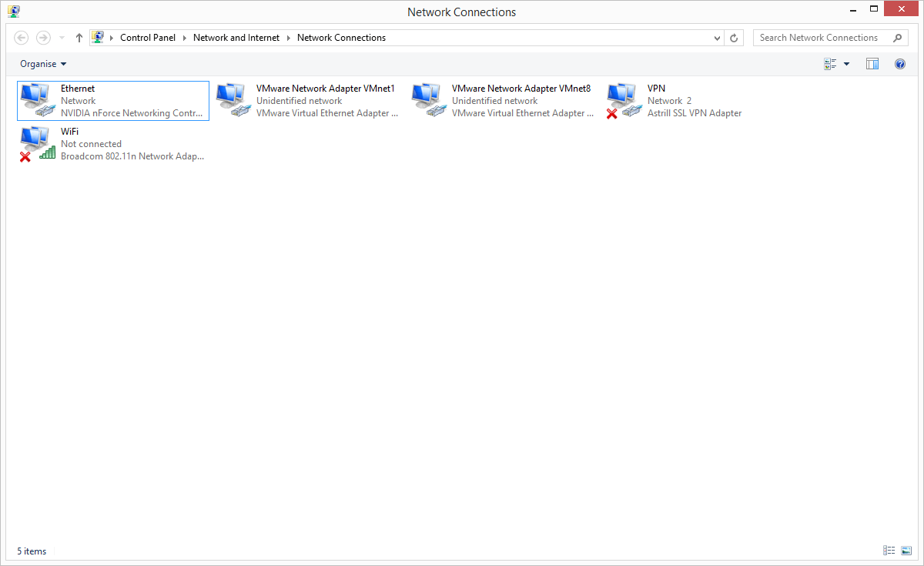Click the Change your view button

[x=830, y=64]
